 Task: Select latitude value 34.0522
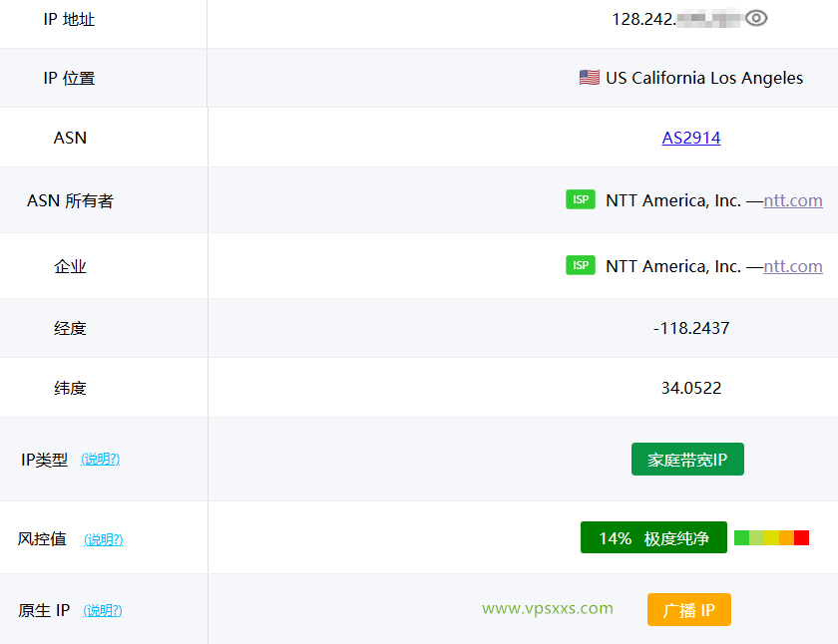(x=691, y=388)
